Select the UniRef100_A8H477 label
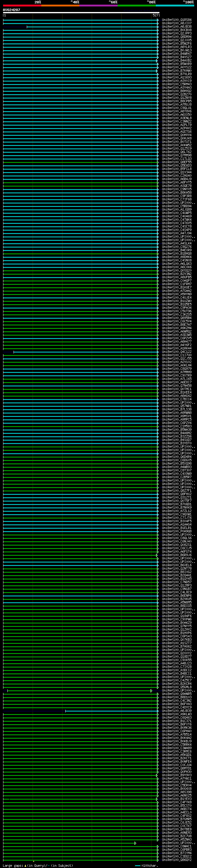The image size is (197, 868). click(x=176, y=342)
